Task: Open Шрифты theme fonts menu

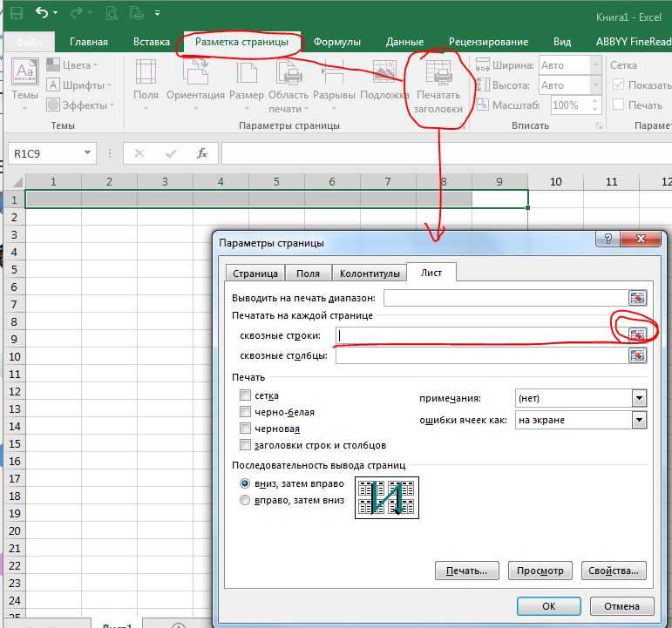Action: [79, 84]
